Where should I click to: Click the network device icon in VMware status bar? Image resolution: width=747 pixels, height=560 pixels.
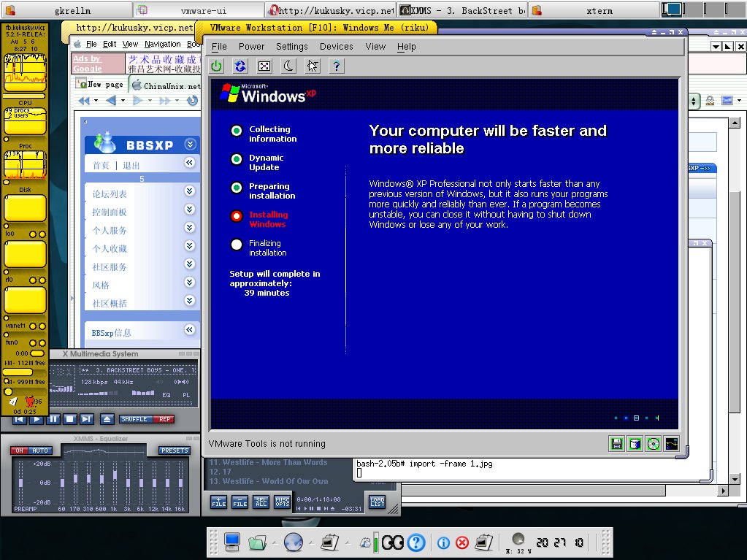pyautogui.click(x=671, y=444)
